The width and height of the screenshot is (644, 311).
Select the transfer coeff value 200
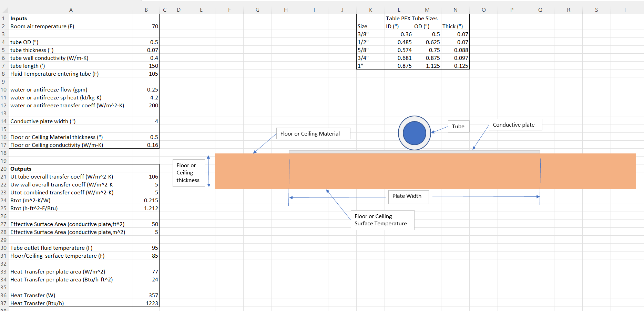tap(146, 106)
